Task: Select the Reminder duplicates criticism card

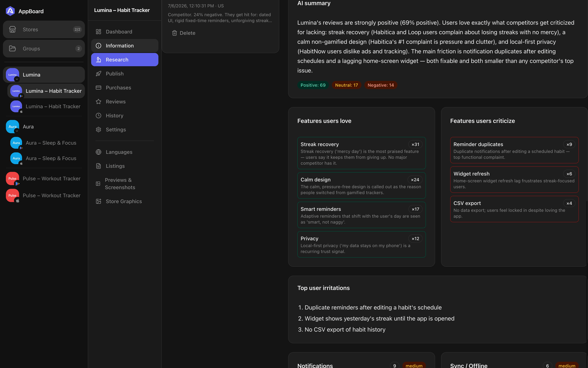Action: [514, 150]
